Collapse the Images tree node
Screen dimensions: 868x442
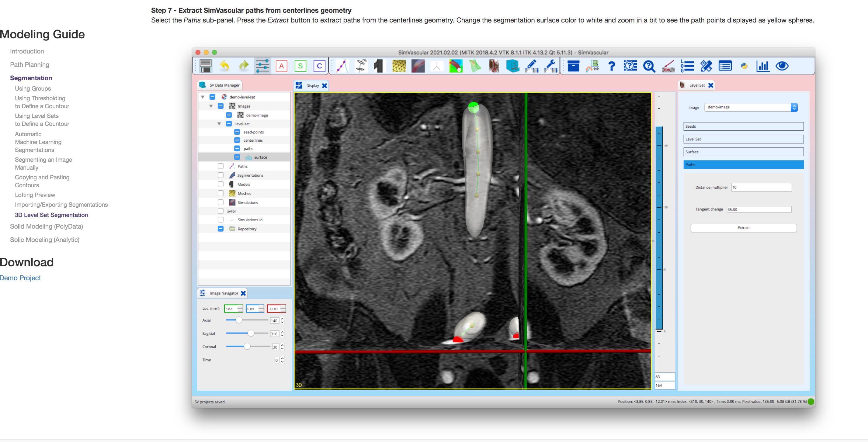(211, 106)
